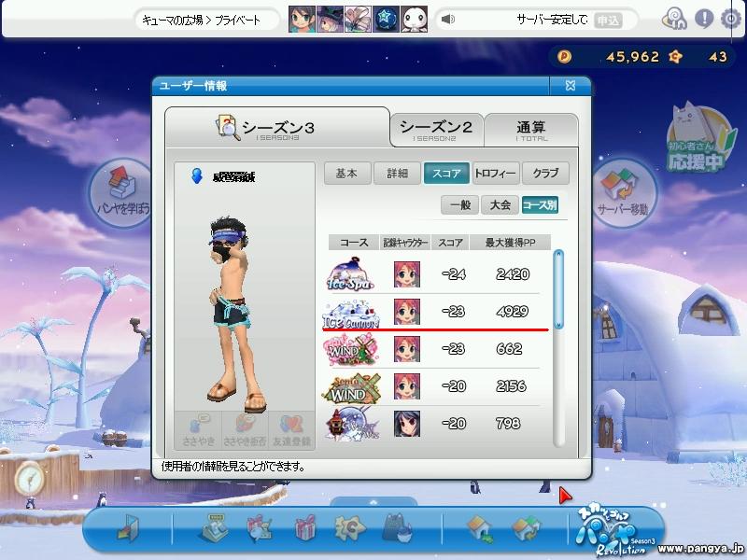Screen dimensions: 747x560
Task: Select the スコア tab button
Action: point(447,174)
